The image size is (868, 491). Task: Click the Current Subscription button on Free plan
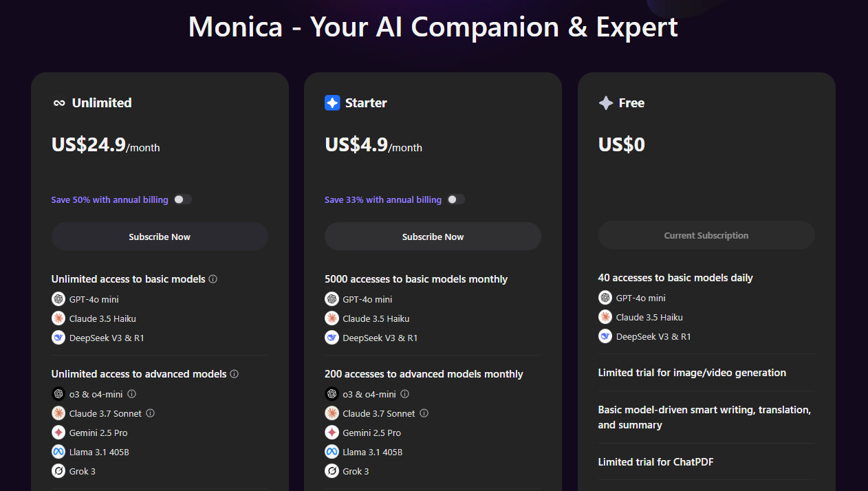click(706, 235)
